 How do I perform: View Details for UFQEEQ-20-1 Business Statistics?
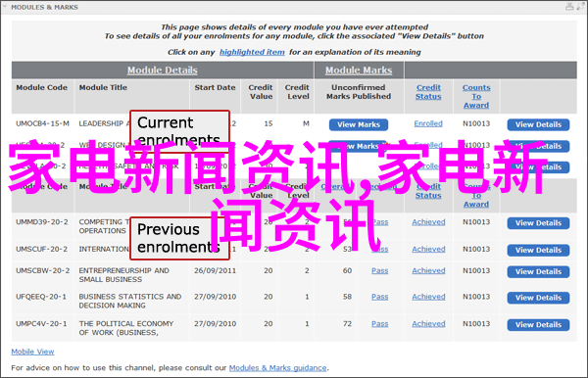click(x=538, y=298)
